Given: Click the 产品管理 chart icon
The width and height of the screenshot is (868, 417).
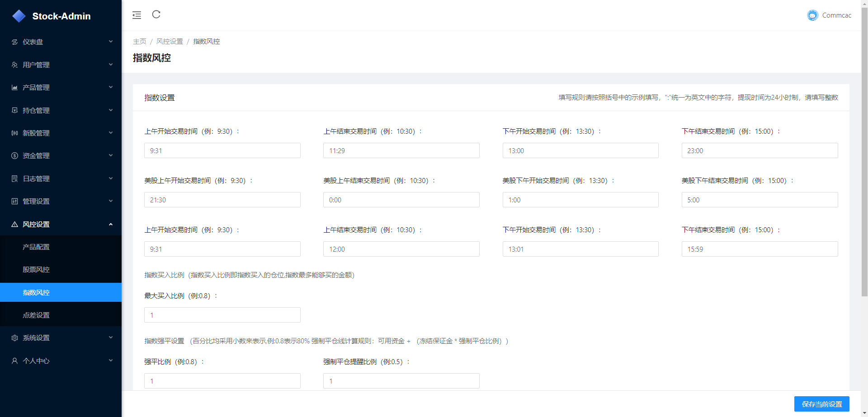Looking at the screenshot, I should click(x=14, y=88).
